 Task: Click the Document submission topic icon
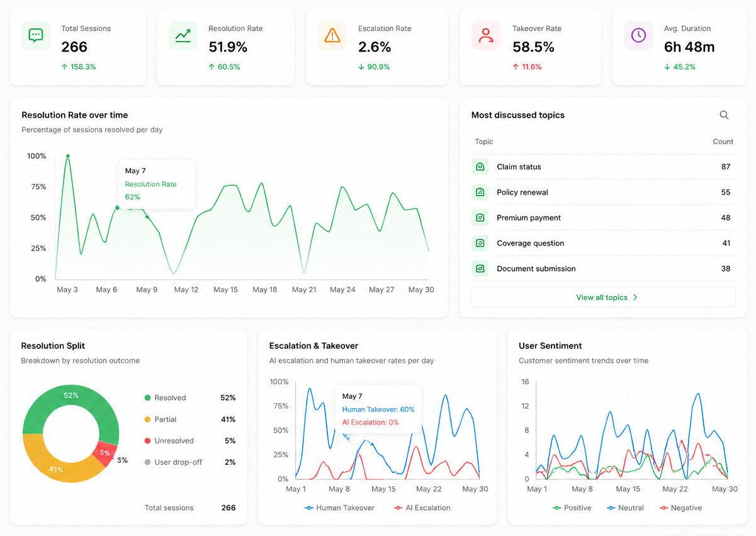click(480, 268)
